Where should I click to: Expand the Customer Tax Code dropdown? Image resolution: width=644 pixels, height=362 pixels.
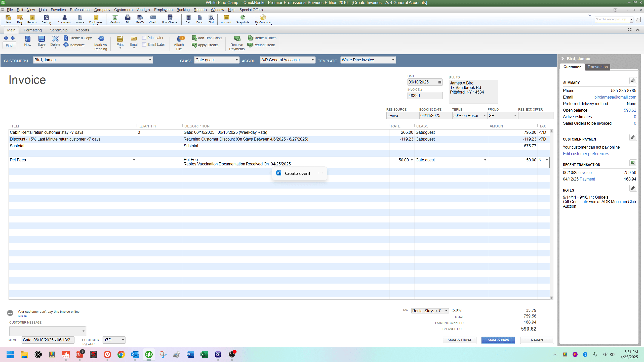pos(123,340)
